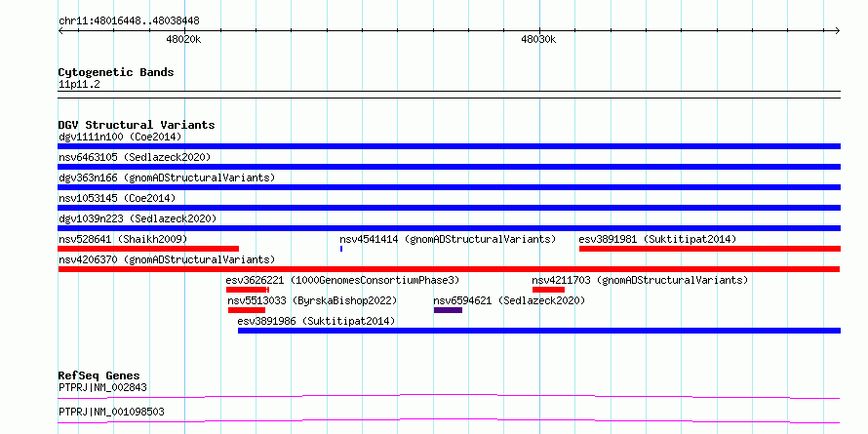
Task: Open the dgv1111n100 (Coe2014) label
Action: pyautogui.click(x=120, y=137)
